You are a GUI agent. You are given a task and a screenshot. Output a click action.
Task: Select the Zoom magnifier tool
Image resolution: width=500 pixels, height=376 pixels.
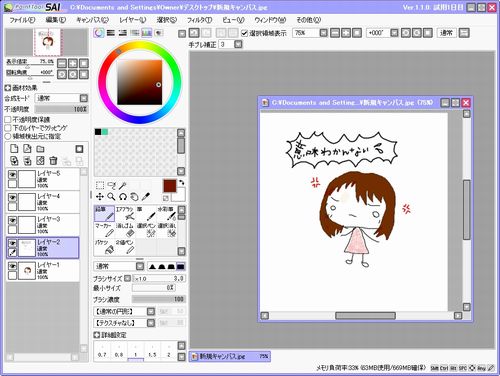(x=111, y=197)
